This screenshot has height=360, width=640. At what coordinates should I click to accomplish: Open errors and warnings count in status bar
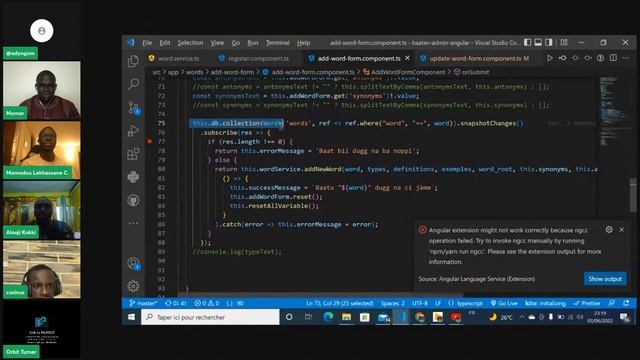[207, 303]
